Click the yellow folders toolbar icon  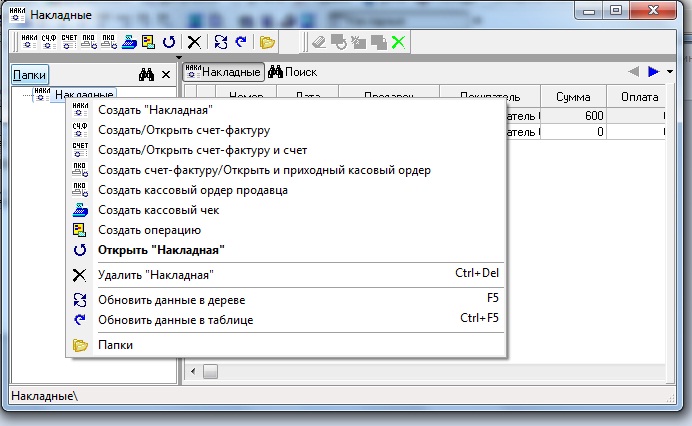click(x=267, y=42)
